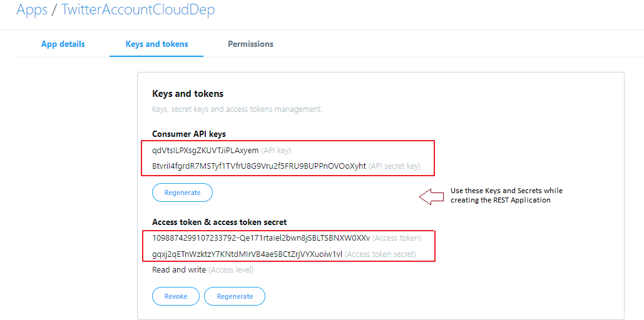This screenshot has height=320, width=644.
Task: Click the Read and write access level text
Action: point(178,270)
